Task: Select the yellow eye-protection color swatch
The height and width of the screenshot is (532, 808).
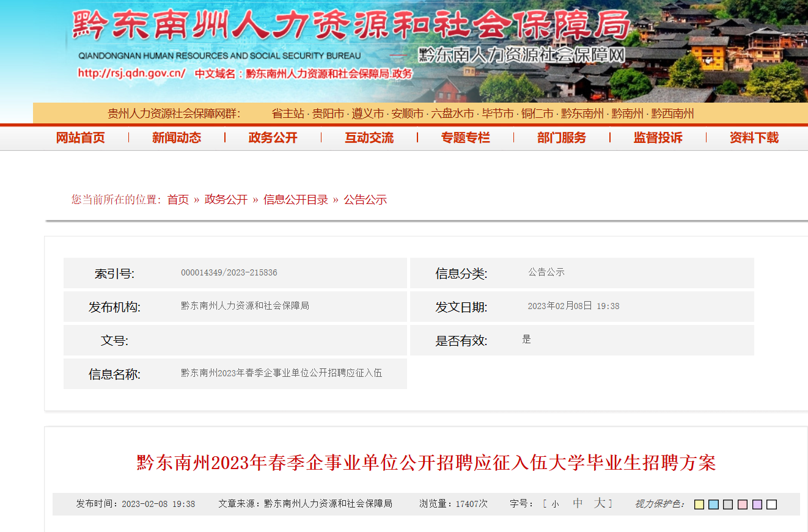Action: coord(699,505)
